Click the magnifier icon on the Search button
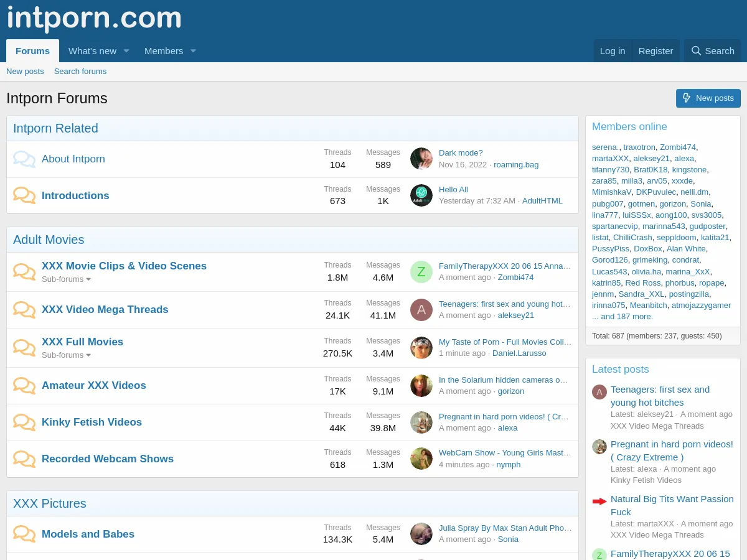The image size is (747, 560). [696, 51]
